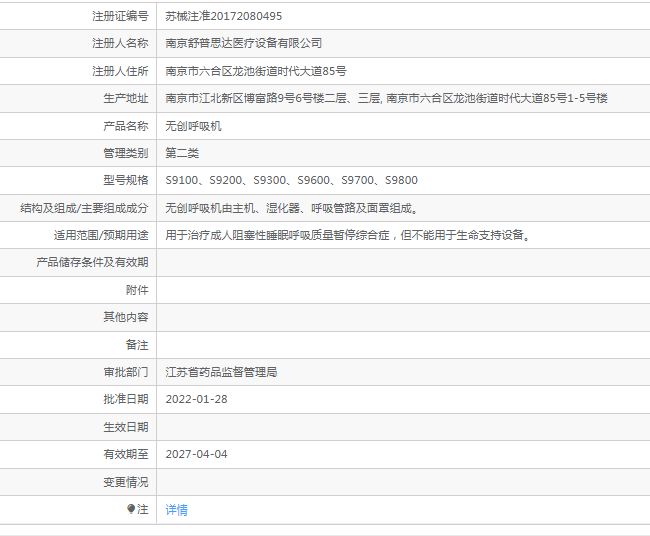650x536 pixels.
Task: Click the 产品名称 label
Action: (x=126, y=126)
